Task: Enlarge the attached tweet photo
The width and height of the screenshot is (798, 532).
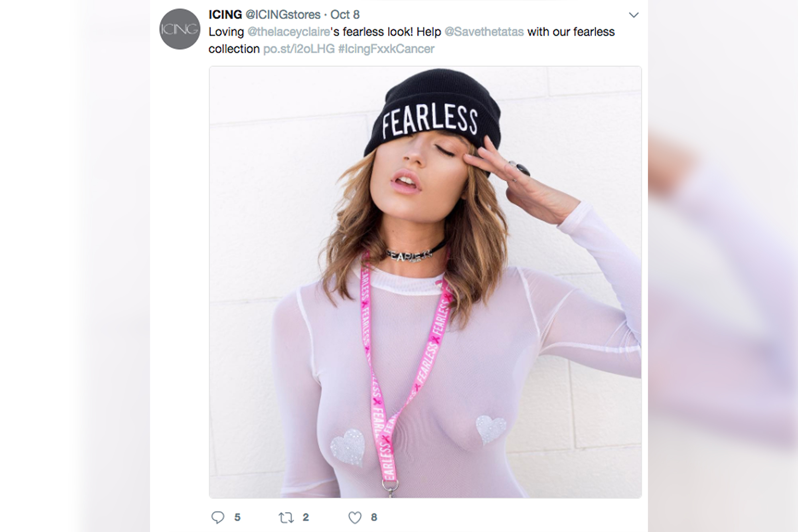Action: (x=425, y=282)
